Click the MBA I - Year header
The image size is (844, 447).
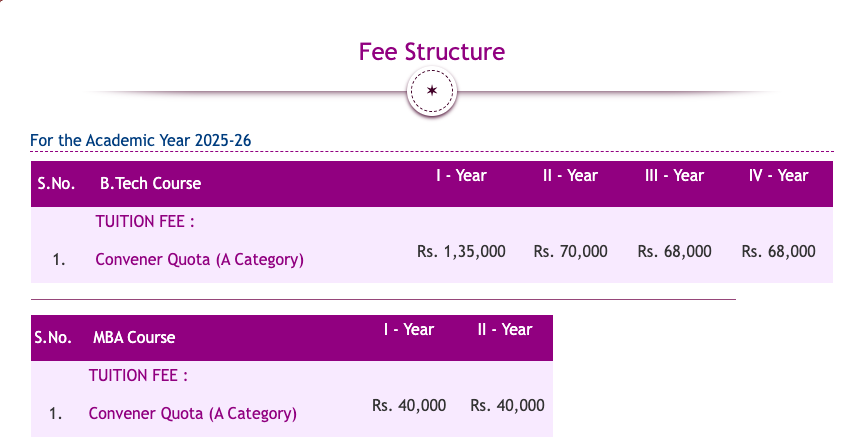pos(409,330)
